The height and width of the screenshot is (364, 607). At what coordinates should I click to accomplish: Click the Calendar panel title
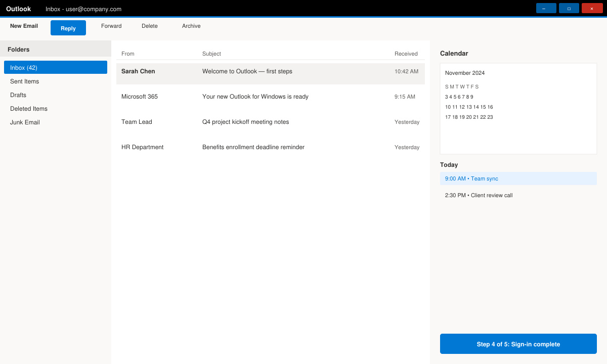point(454,53)
